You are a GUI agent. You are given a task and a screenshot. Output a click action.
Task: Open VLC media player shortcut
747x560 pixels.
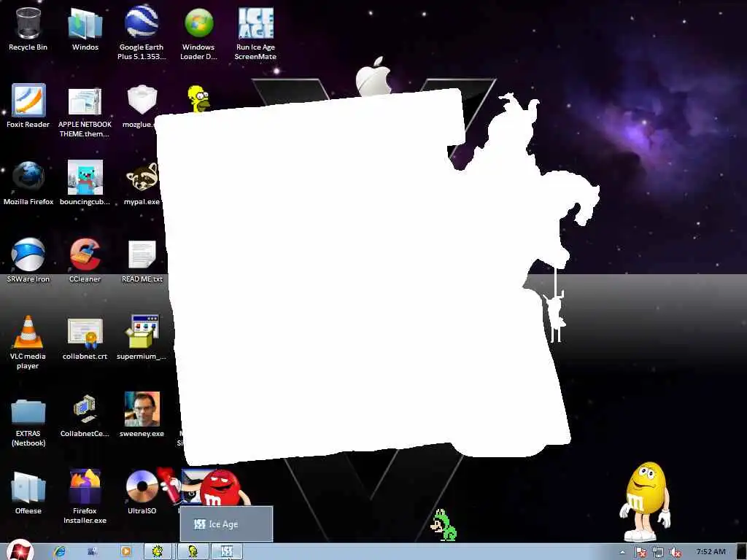(x=28, y=342)
